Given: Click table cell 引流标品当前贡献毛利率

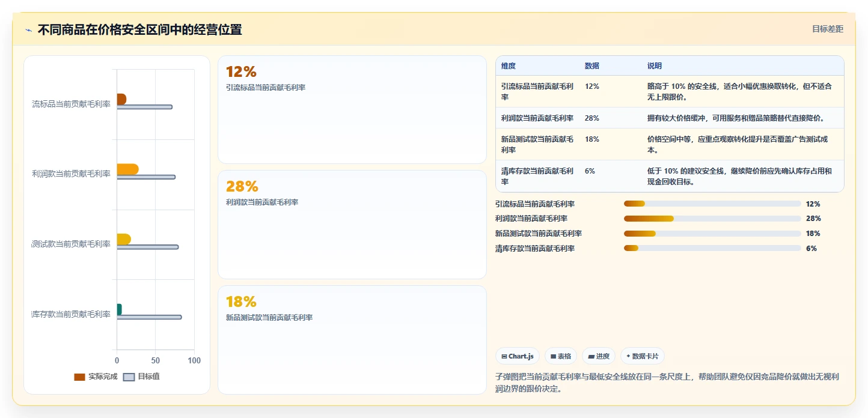Looking at the screenshot, I should [x=537, y=91].
